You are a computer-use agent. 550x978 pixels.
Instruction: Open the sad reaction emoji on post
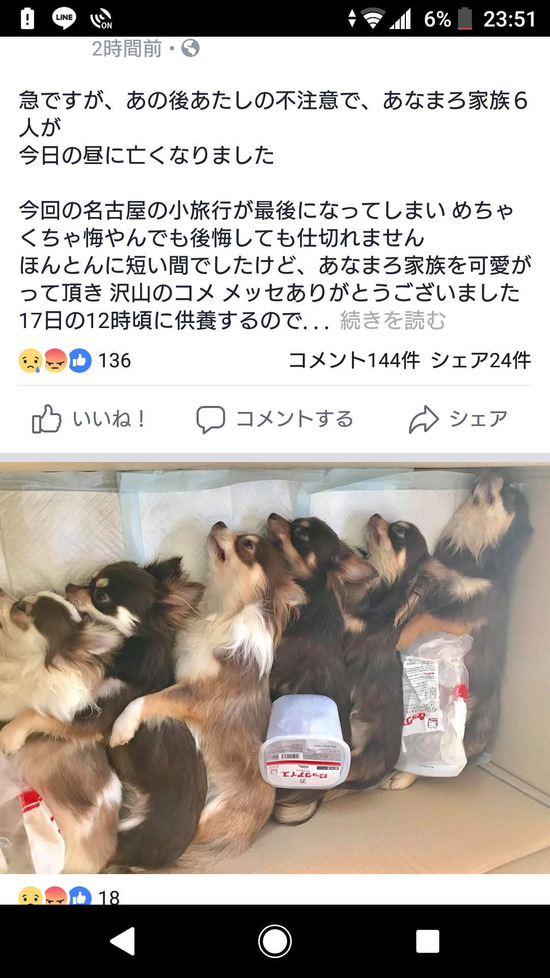[x=30, y=361]
